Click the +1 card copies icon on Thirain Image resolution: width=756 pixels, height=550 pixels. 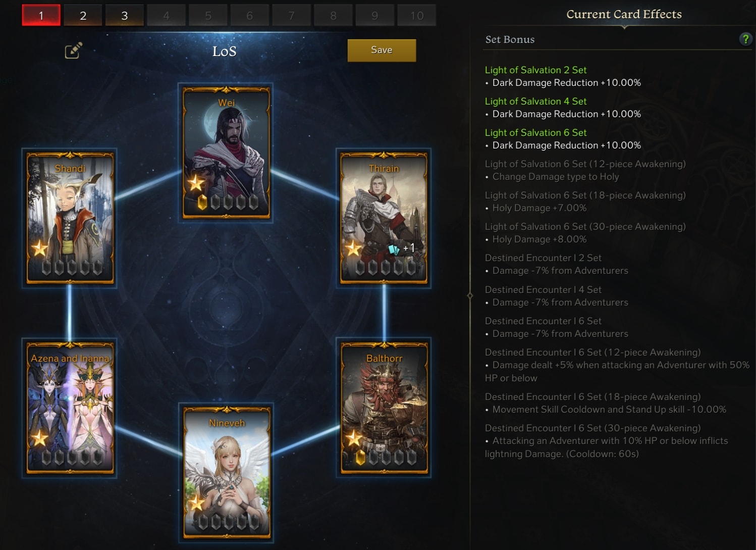click(x=402, y=248)
